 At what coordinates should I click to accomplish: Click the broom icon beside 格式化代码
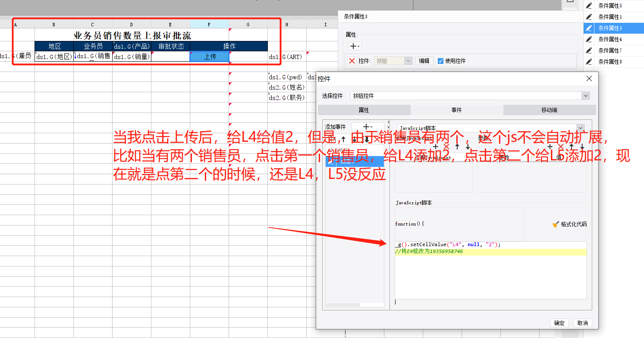point(556,224)
